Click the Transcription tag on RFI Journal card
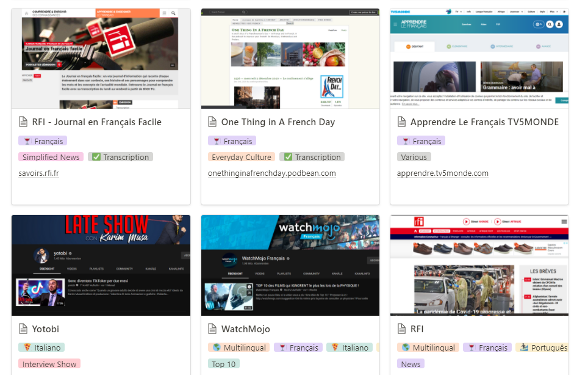The height and width of the screenshot is (375, 588). pyautogui.click(x=121, y=157)
